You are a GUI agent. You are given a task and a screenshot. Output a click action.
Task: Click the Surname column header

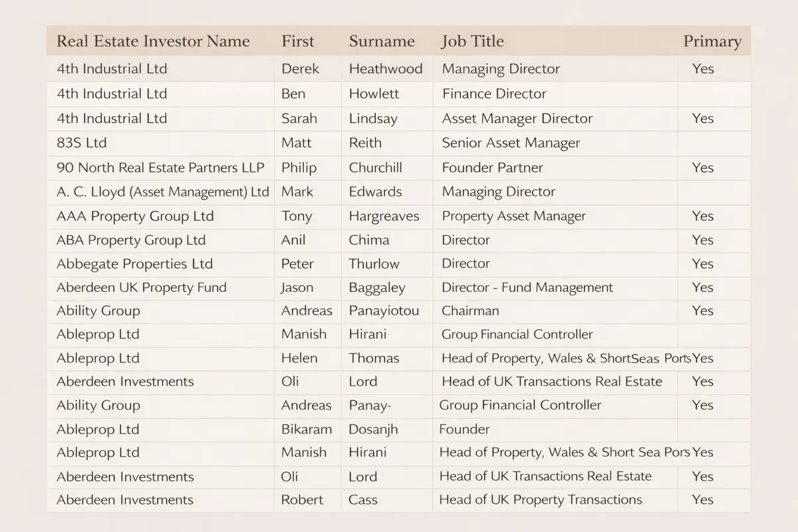click(x=382, y=41)
